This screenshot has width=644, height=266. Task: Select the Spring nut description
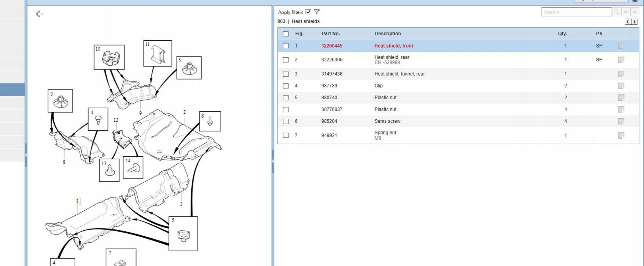[x=385, y=132]
